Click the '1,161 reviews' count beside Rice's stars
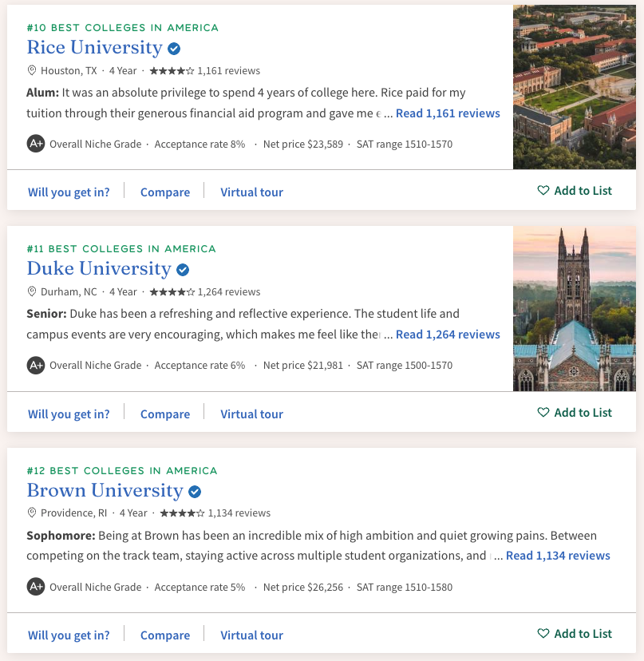 tap(229, 71)
